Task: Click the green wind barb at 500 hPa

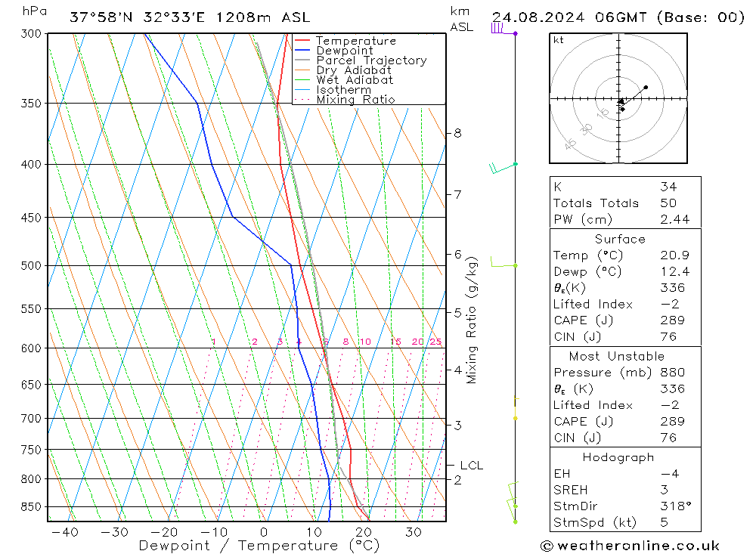Action: (x=500, y=264)
